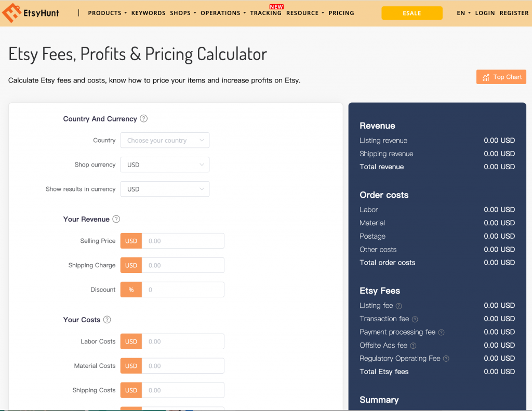Click the EtsyHunt logo icon

point(11,13)
